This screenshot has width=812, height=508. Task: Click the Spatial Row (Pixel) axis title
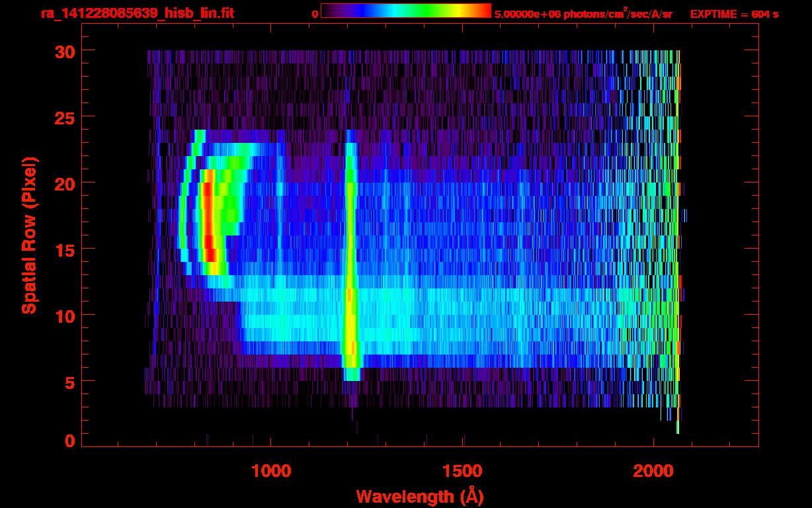point(30,235)
